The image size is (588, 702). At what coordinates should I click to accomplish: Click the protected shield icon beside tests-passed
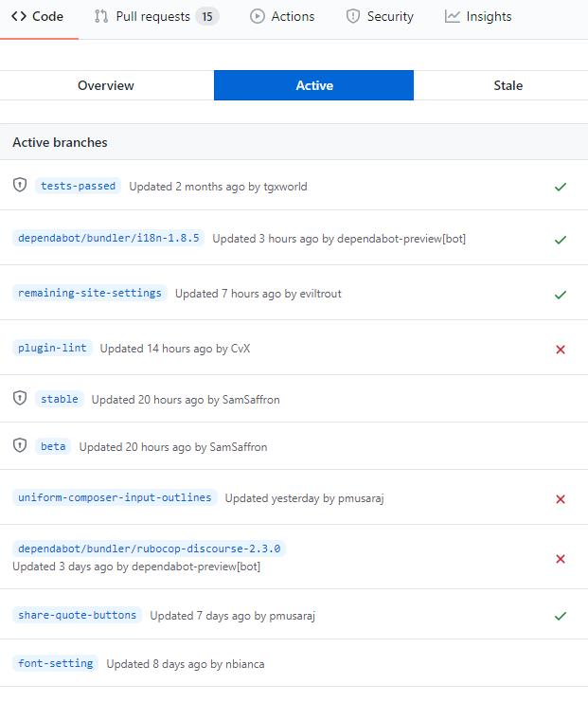click(x=20, y=185)
